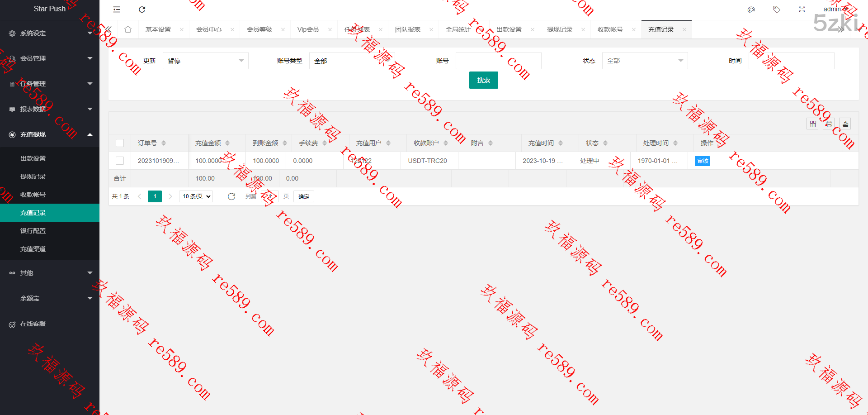Viewport: 868px width, 415px height.
Task: Switch to the Vip会员 tab
Action: click(308, 29)
